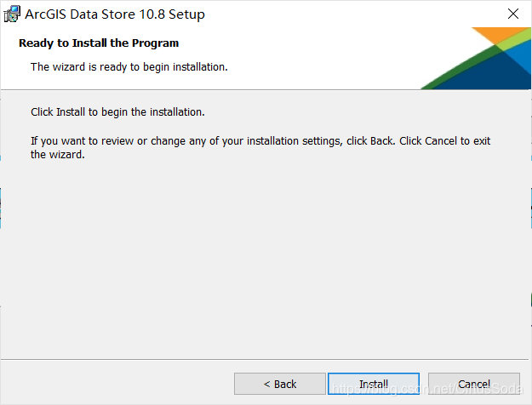
Task: Click the Install button to begin installation
Action: click(x=374, y=384)
